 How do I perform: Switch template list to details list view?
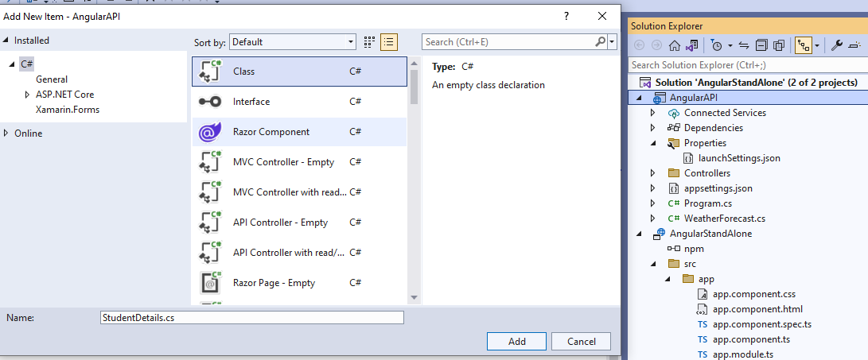tap(389, 41)
